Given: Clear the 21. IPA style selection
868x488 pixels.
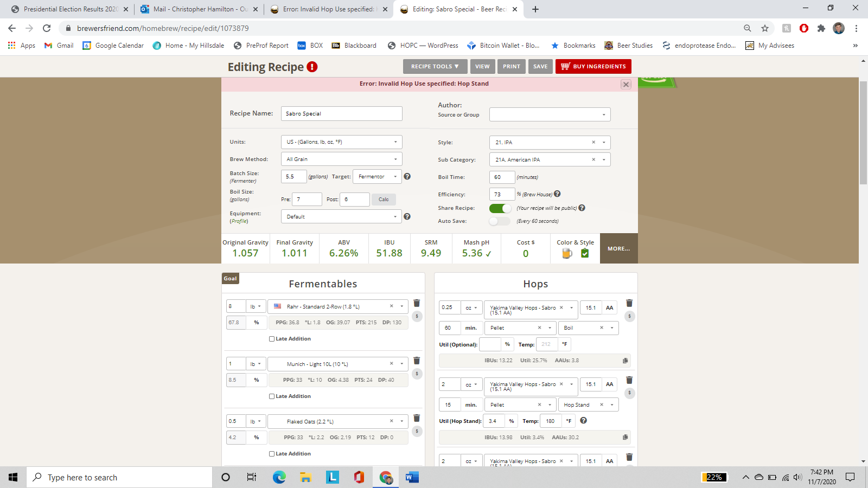Looking at the screenshot, I should (x=593, y=142).
